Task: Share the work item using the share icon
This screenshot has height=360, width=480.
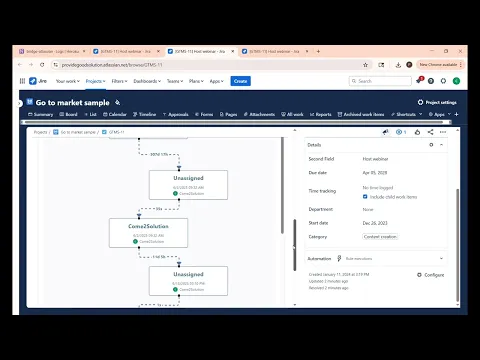Action: click(x=430, y=132)
